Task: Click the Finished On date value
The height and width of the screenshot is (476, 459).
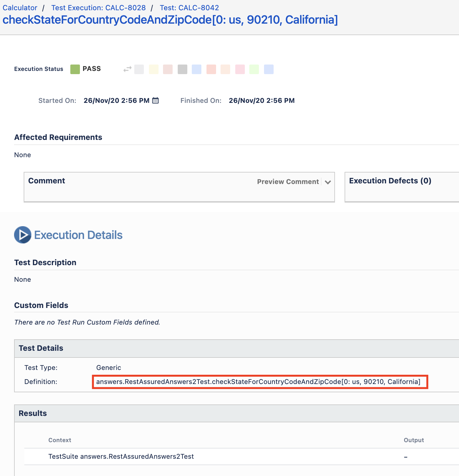Action: 262,101
